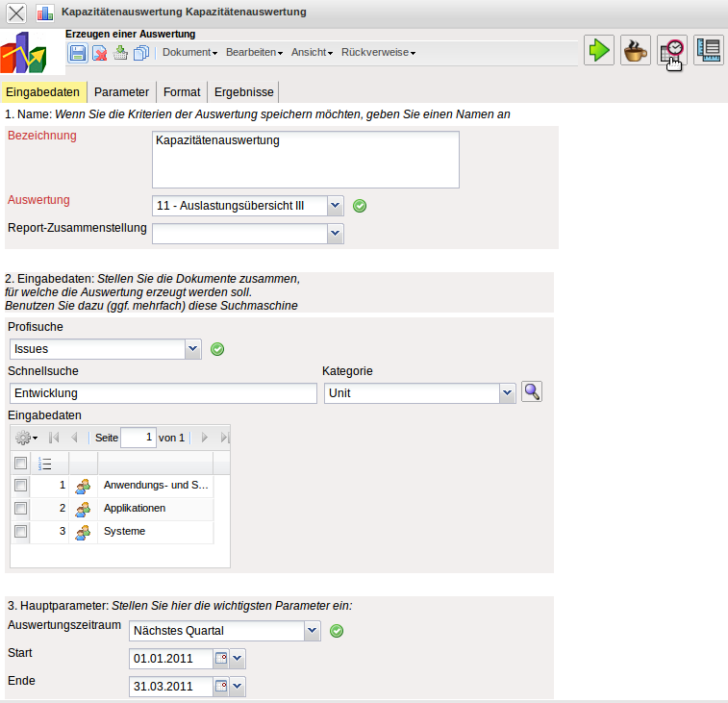Screen dimensions: 728x703
Task: Open the Dokument menu
Action: tap(189, 53)
